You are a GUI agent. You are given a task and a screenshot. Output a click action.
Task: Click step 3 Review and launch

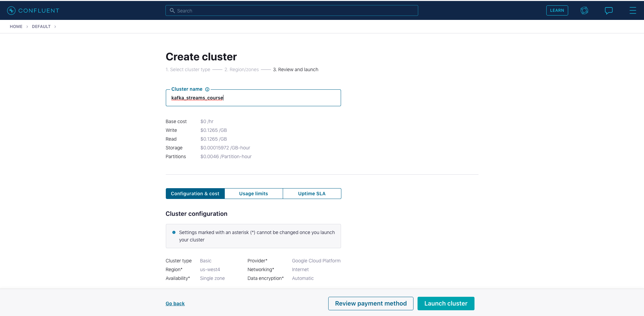(296, 69)
